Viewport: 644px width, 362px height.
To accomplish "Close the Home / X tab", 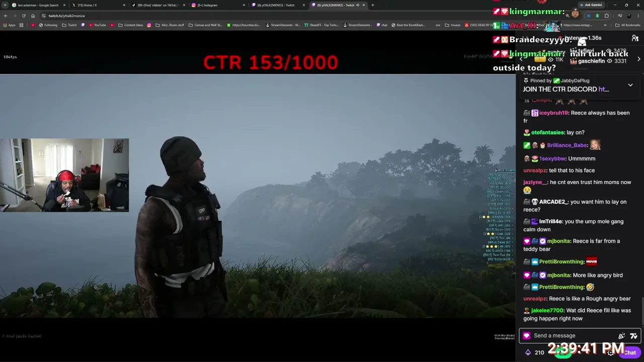I will [124, 5].
